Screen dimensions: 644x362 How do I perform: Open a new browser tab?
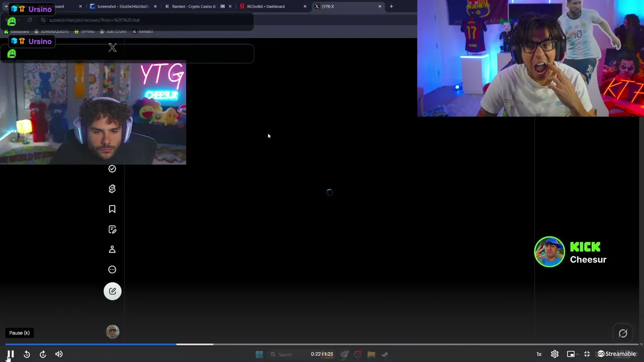click(x=391, y=7)
